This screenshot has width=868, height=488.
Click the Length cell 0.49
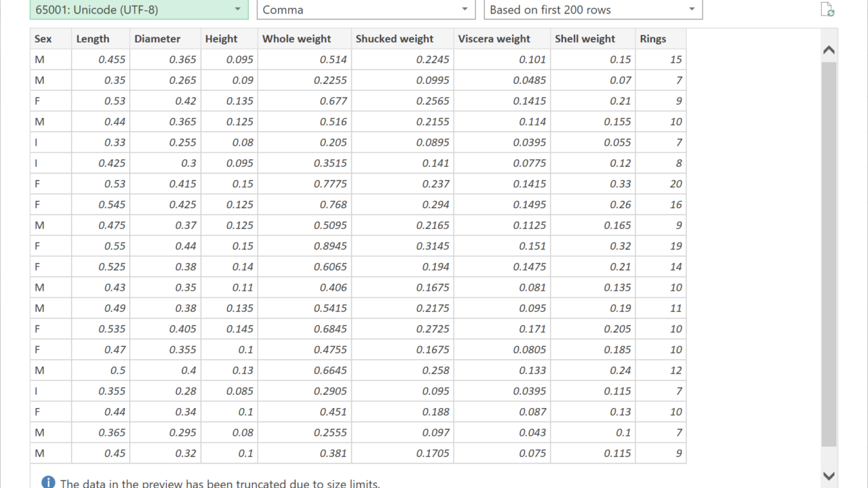100,308
